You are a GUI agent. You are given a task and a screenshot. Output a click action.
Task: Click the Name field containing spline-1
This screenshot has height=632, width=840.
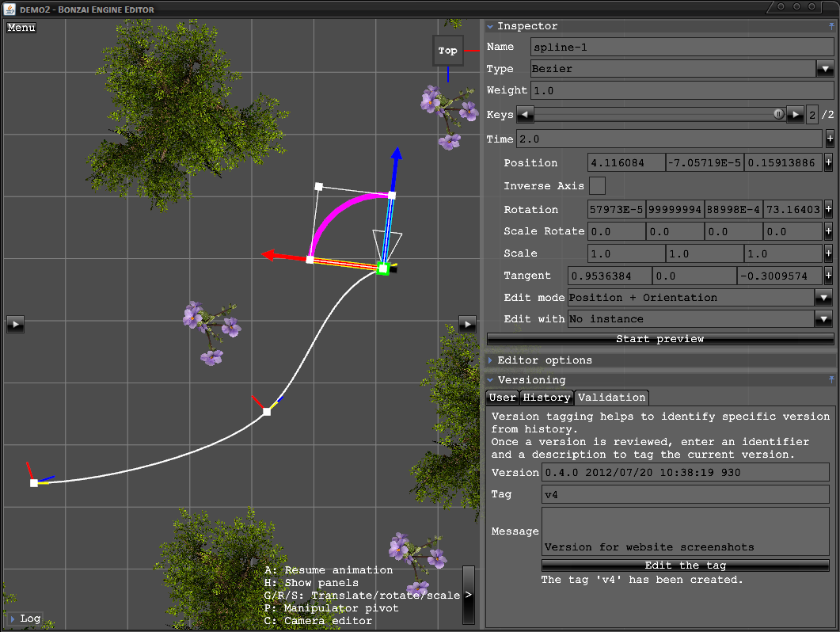tap(681, 48)
